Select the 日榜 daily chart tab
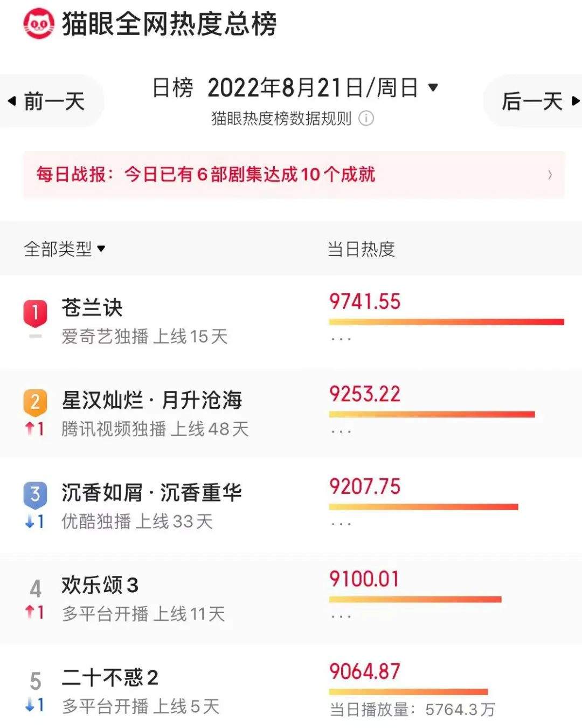Image resolution: width=582 pixels, height=728 pixels. pos(172,87)
